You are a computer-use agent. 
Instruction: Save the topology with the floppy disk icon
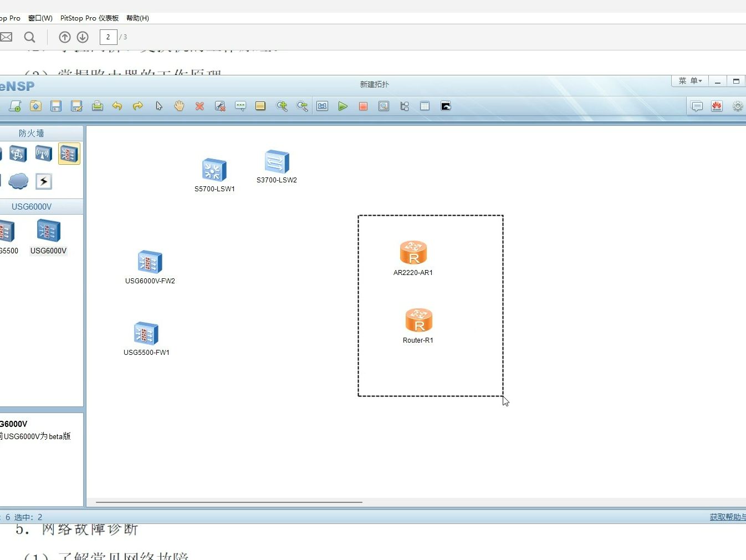tap(56, 106)
